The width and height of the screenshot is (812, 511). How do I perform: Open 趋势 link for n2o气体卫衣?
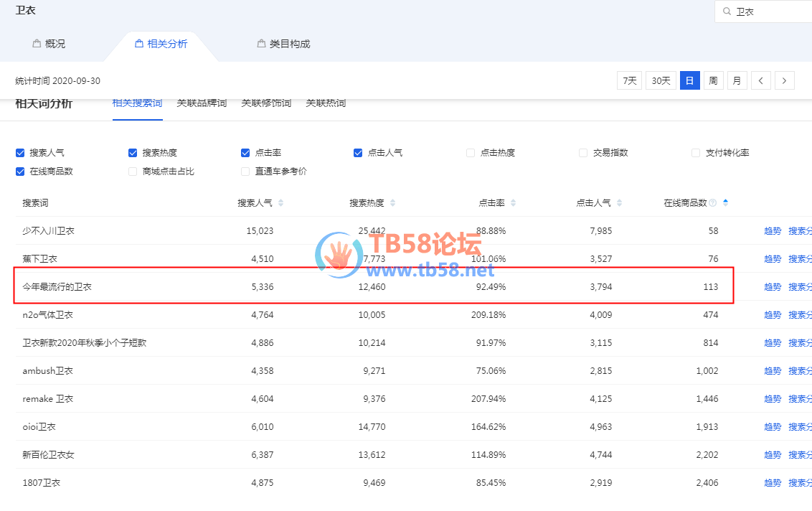(x=773, y=315)
